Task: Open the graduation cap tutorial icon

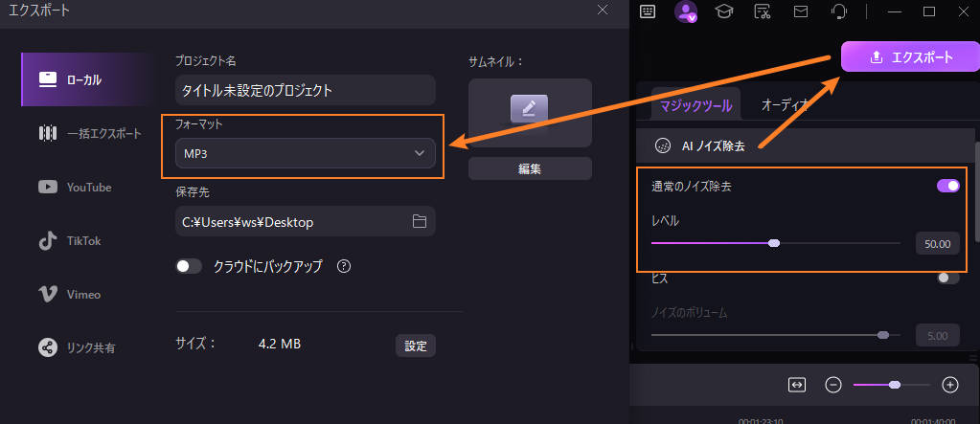Action: pyautogui.click(x=724, y=11)
